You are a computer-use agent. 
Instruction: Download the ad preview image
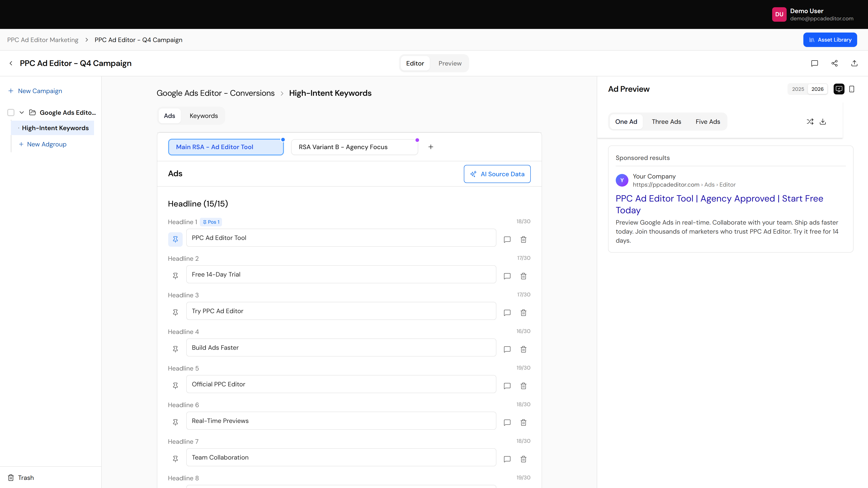point(823,122)
